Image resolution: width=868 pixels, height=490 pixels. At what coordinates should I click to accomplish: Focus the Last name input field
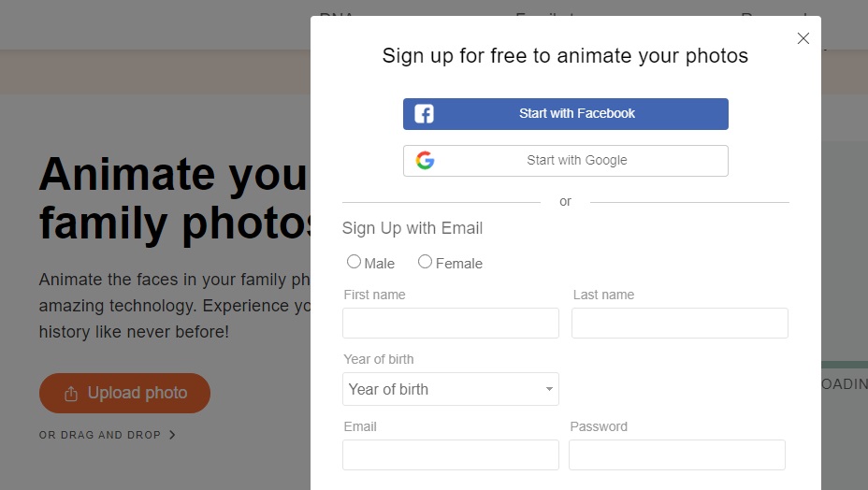click(x=679, y=323)
